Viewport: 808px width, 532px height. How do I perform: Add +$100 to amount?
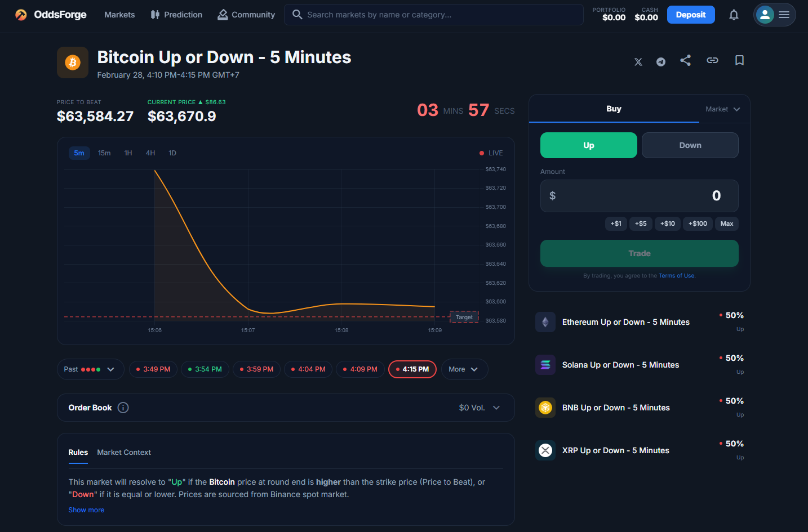click(x=698, y=223)
